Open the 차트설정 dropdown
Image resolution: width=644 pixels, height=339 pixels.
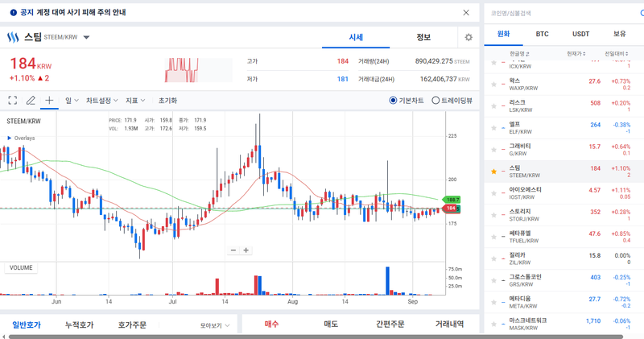click(102, 101)
